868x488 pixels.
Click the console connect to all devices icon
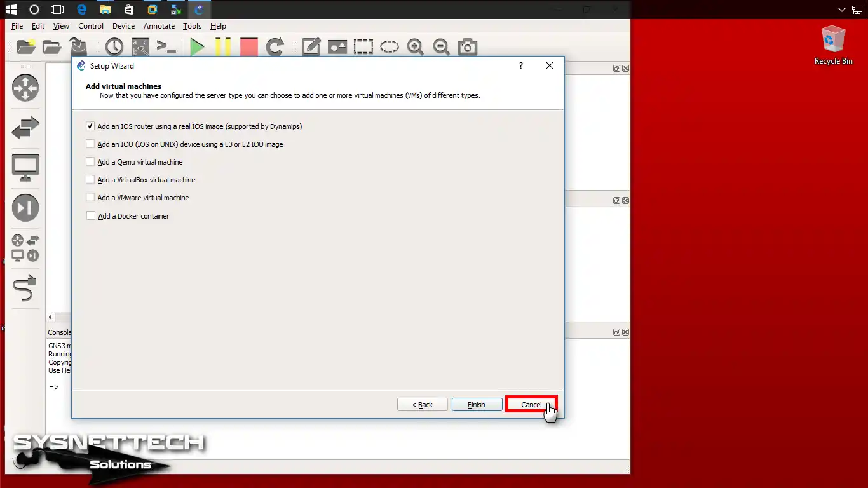coord(166,46)
